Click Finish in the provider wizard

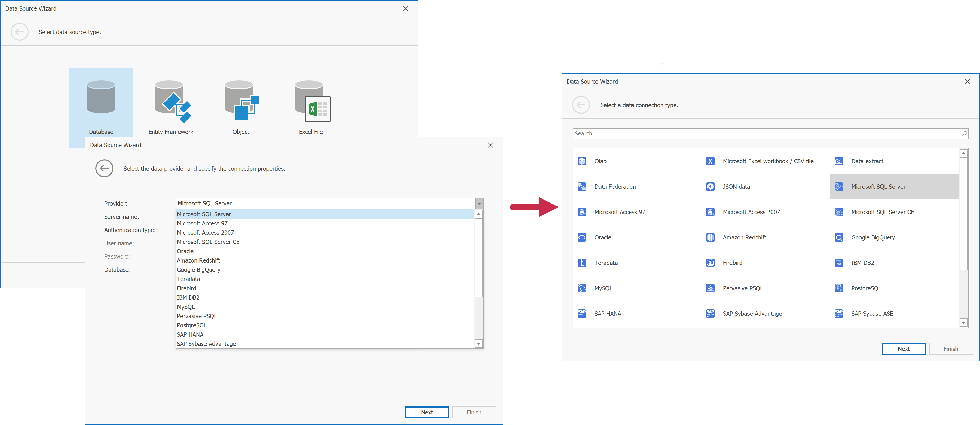coord(474,412)
